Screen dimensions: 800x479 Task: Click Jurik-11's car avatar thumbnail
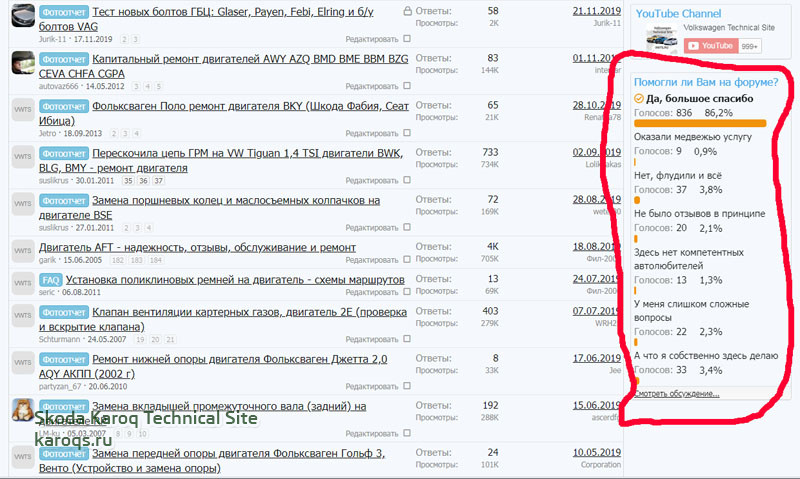coord(22,16)
